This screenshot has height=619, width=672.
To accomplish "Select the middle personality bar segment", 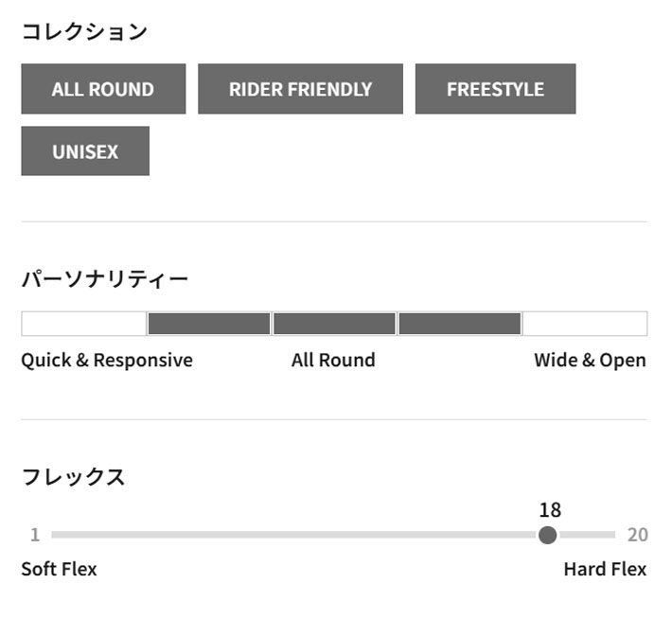I will [334, 324].
